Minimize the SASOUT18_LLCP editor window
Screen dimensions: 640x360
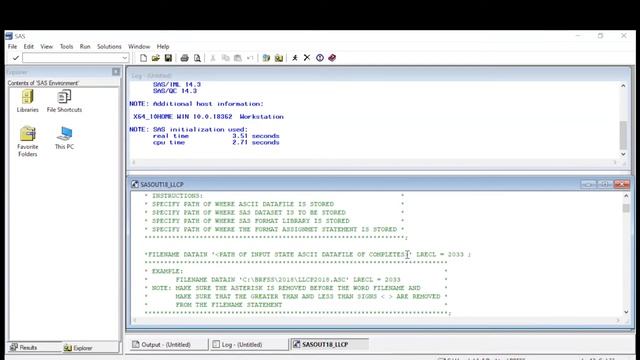pos(589,184)
